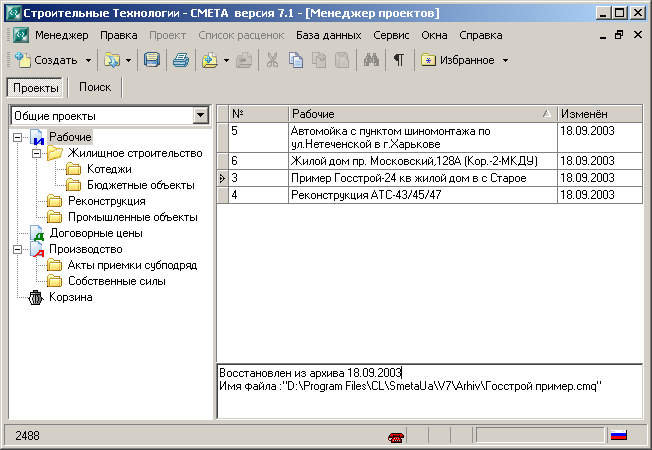Click the Корзина trash bin icon
The height and width of the screenshot is (450, 652).
36,297
